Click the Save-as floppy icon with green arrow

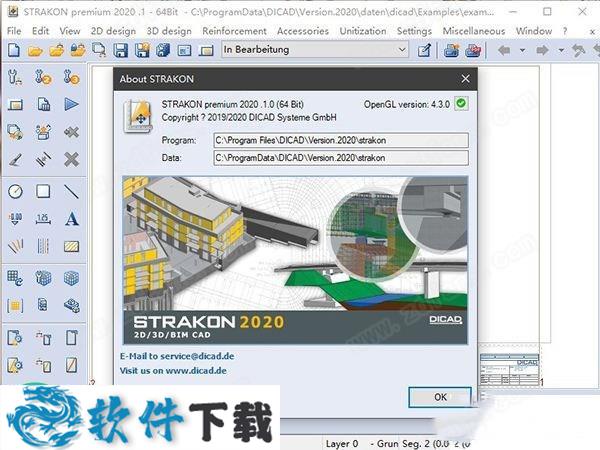[142, 50]
